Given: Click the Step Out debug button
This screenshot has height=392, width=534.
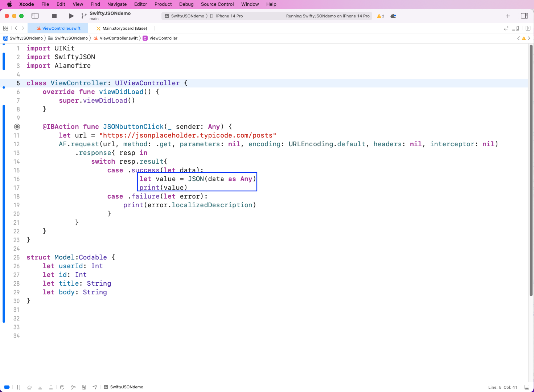Looking at the screenshot, I should pos(51,387).
